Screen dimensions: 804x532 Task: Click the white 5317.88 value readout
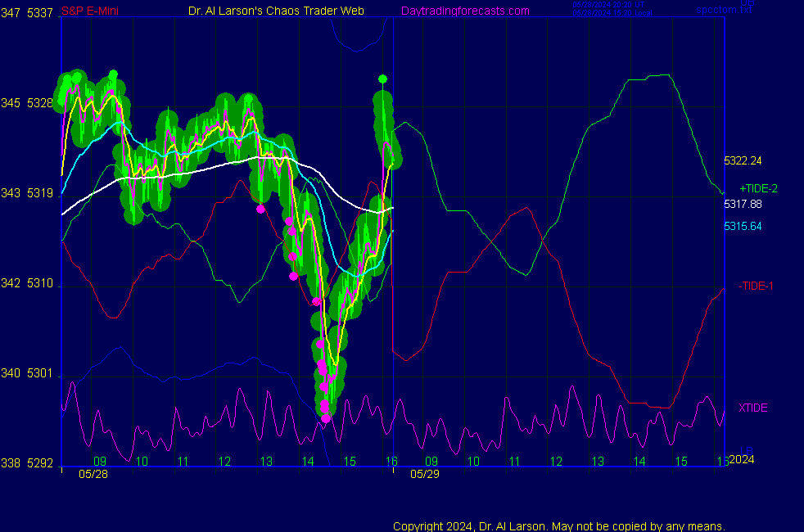743,204
